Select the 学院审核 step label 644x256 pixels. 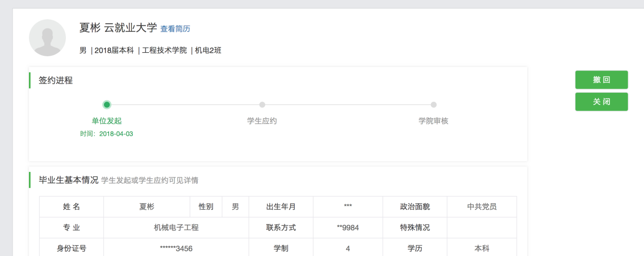[434, 121]
